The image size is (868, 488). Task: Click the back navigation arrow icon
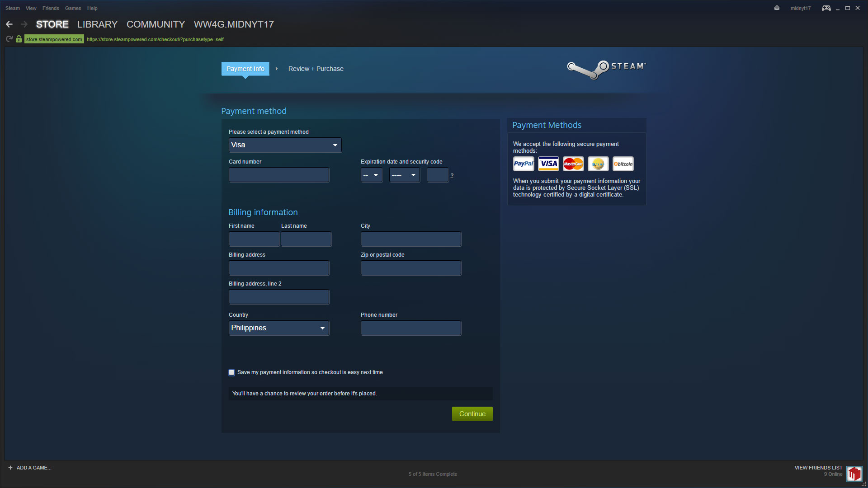click(10, 24)
